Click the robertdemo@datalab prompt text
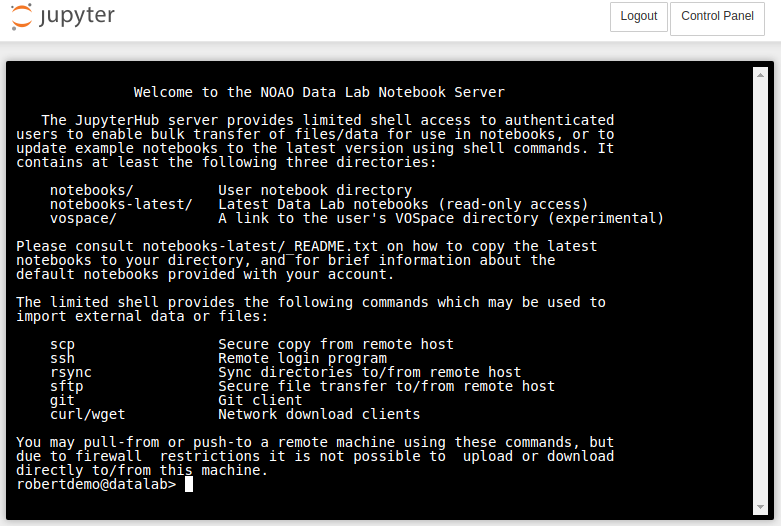This screenshot has height=526, width=781. pyautogui.click(x=96, y=484)
